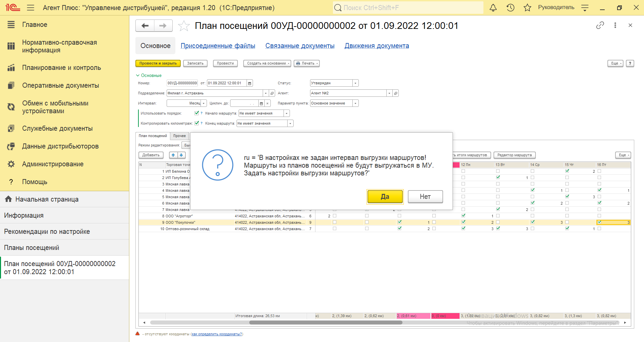Open Конец маршрута dropdown
Viewport: 644px width, 342px height.
[290, 124]
